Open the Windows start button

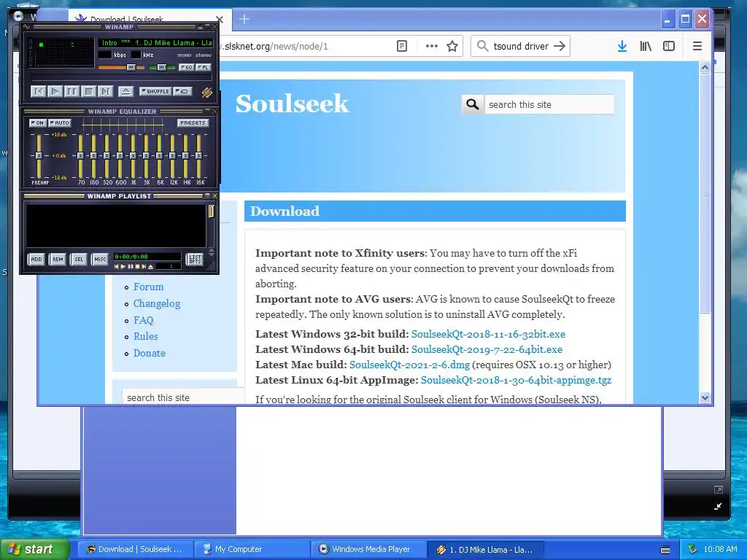(35, 550)
